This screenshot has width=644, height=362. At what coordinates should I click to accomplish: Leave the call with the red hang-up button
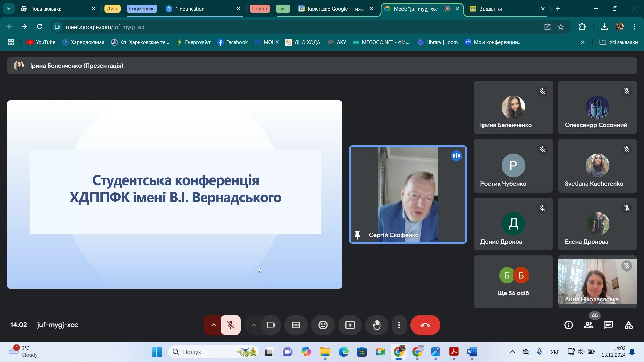click(x=425, y=325)
